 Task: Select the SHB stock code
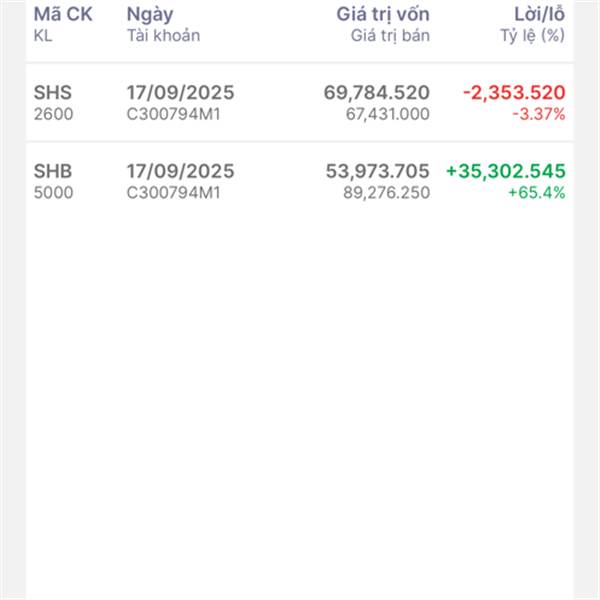pyautogui.click(x=54, y=171)
